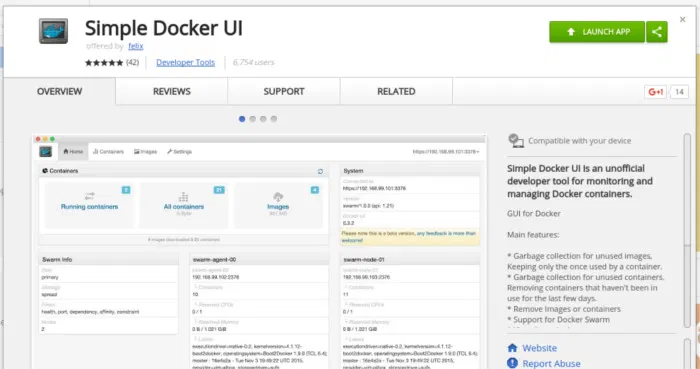Click the G+ count of 14
This screenshot has height=369, width=700.
679,92
